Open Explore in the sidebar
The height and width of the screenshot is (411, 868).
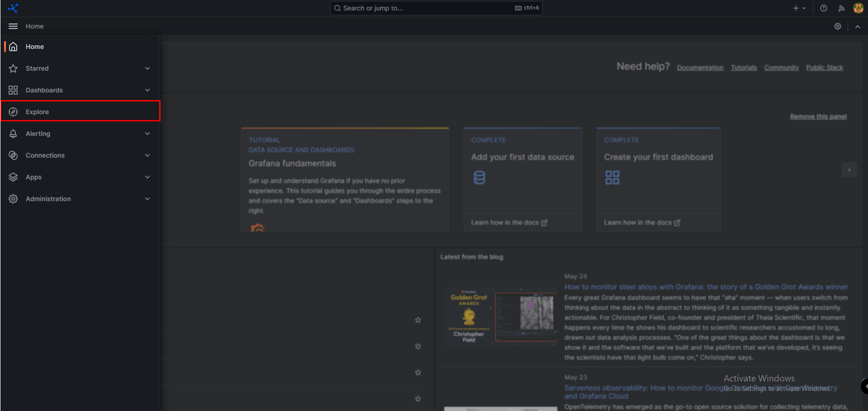pyautogui.click(x=38, y=112)
